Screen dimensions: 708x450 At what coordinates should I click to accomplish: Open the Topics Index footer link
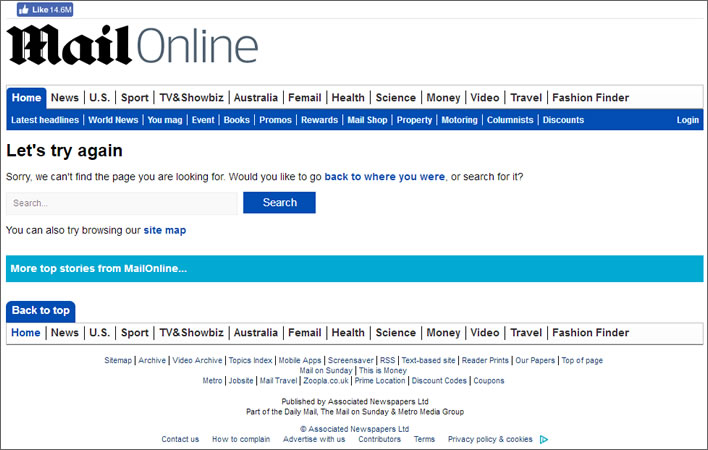tap(251, 360)
